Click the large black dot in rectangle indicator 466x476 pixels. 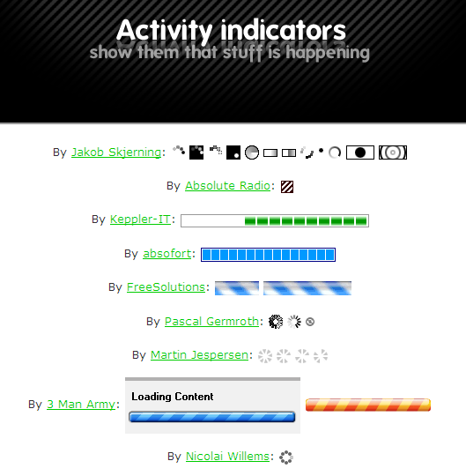pyautogui.click(x=360, y=152)
